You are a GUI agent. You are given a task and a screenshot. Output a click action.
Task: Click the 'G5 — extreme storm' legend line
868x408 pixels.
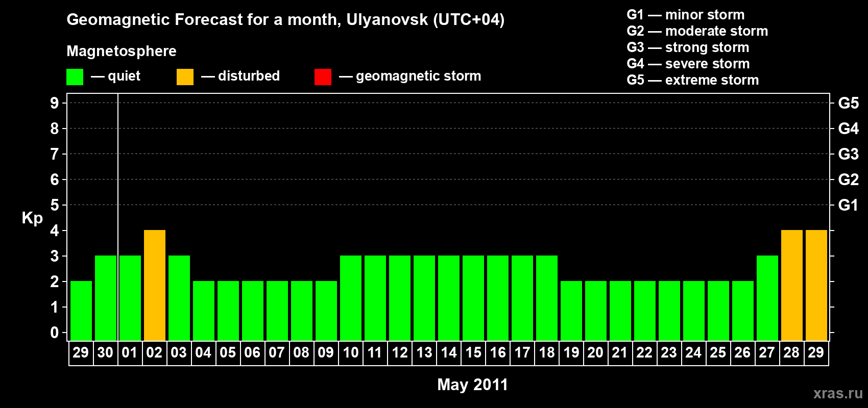pos(693,80)
